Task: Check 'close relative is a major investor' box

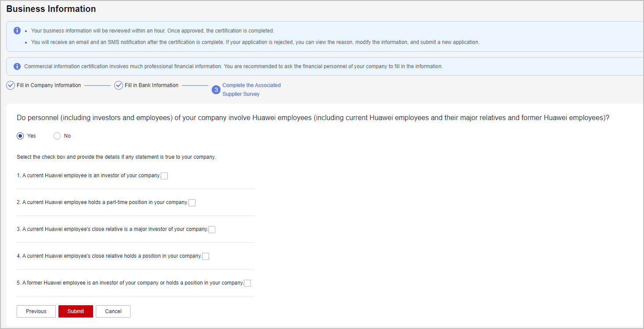Action: [212, 230]
